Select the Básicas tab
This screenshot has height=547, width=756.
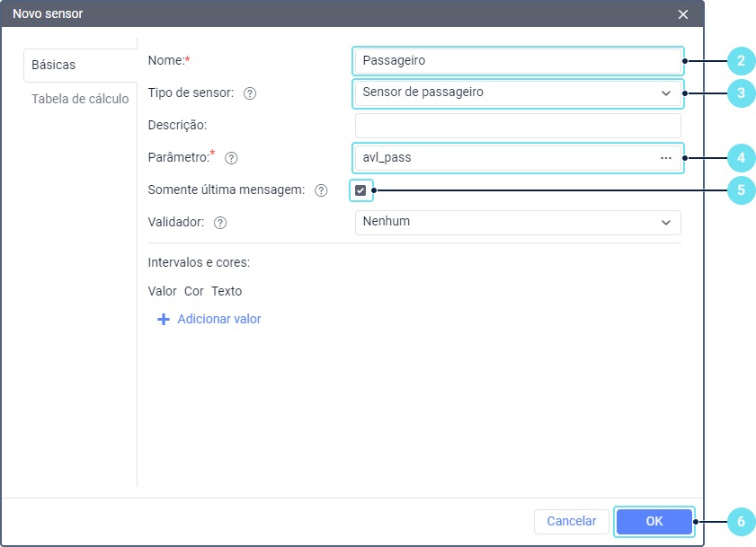tap(54, 66)
